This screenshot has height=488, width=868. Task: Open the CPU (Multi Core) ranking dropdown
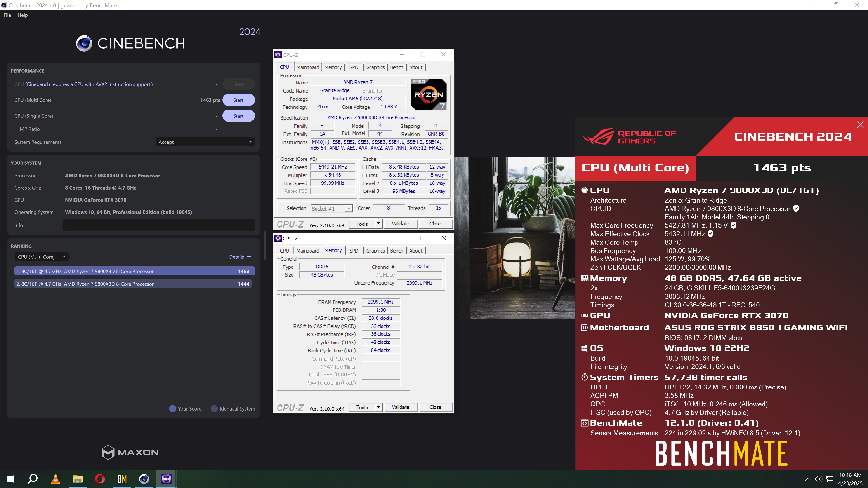[x=42, y=257]
